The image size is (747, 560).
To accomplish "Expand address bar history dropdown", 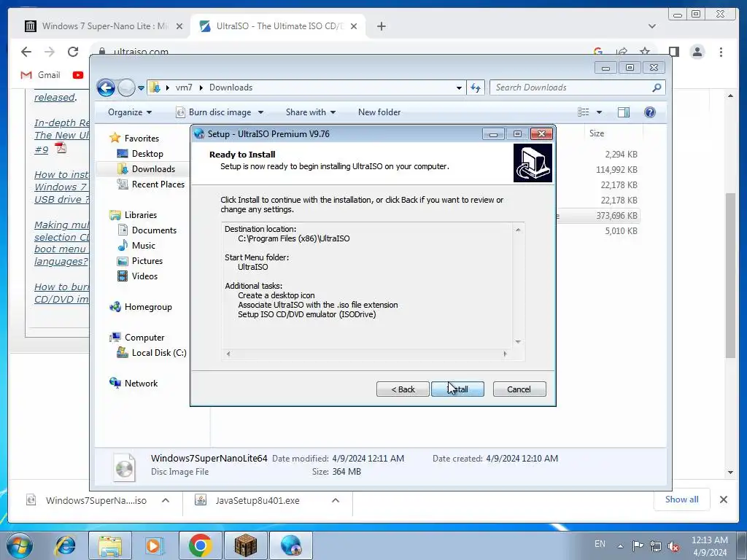I will tap(459, 87).
